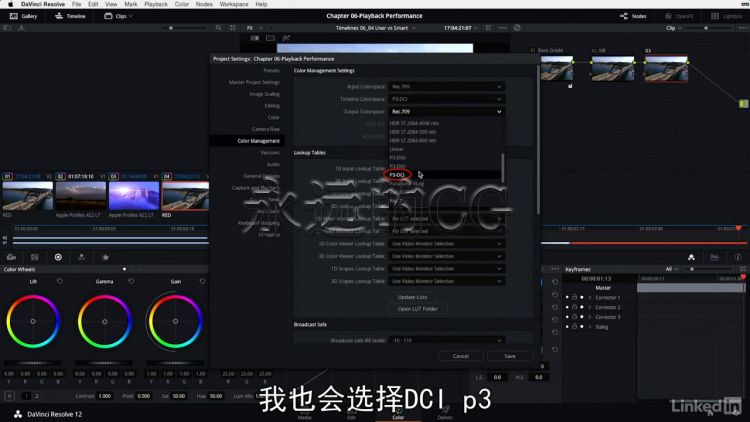The width and height of the screenshot is (750, 422).
Task: Select Camera Raw settings section
Action: click(x=266, y=129)
